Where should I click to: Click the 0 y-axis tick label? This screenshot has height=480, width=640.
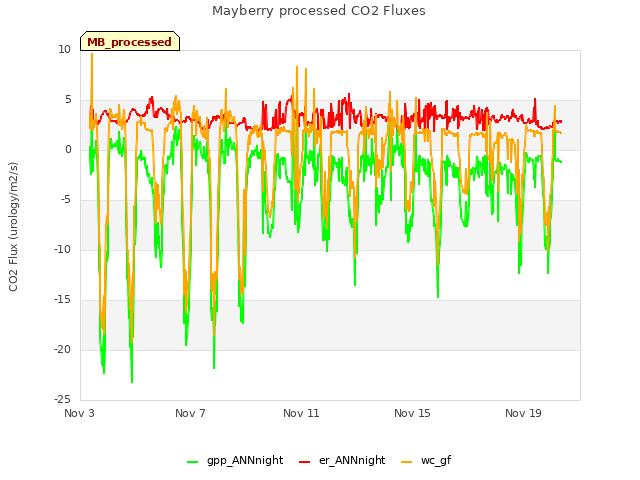68,149
